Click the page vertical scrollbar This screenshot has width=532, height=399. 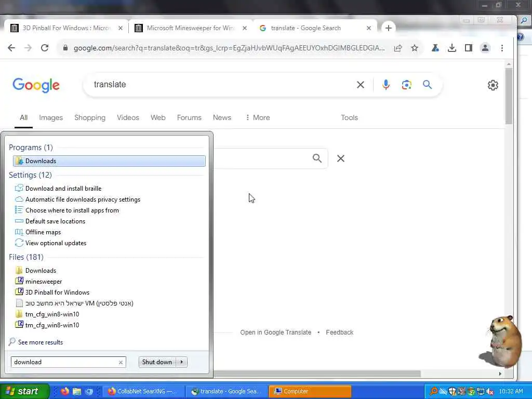509,96
